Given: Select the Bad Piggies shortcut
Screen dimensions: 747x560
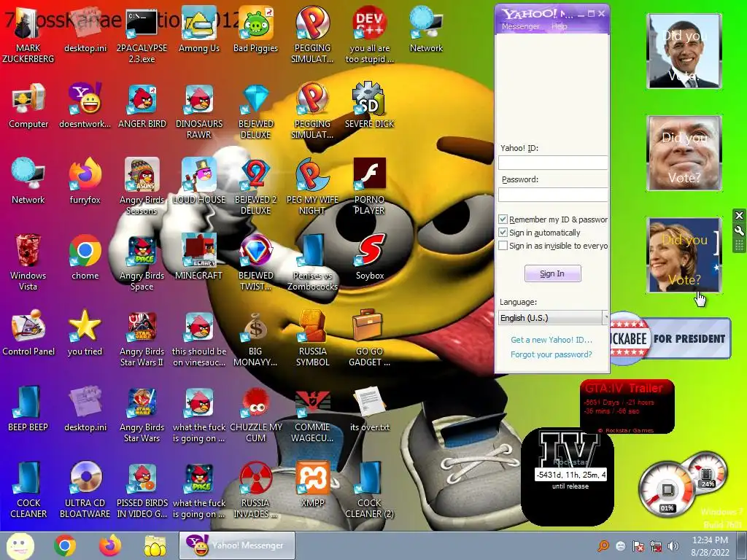Looking at the screenshot, I should click(255, 31).
